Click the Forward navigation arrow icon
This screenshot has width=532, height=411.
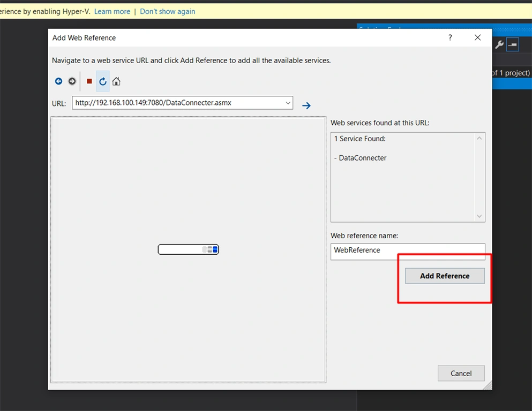coord(72,81)
